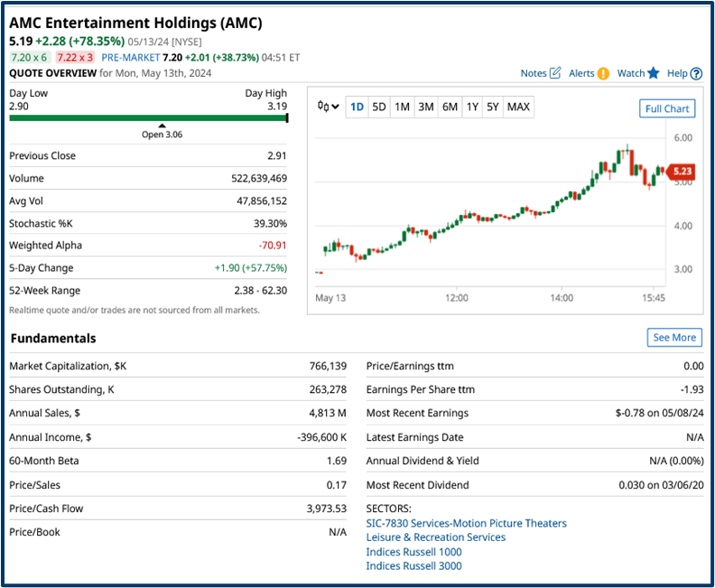Select the 3M chart range

[426, 107]
